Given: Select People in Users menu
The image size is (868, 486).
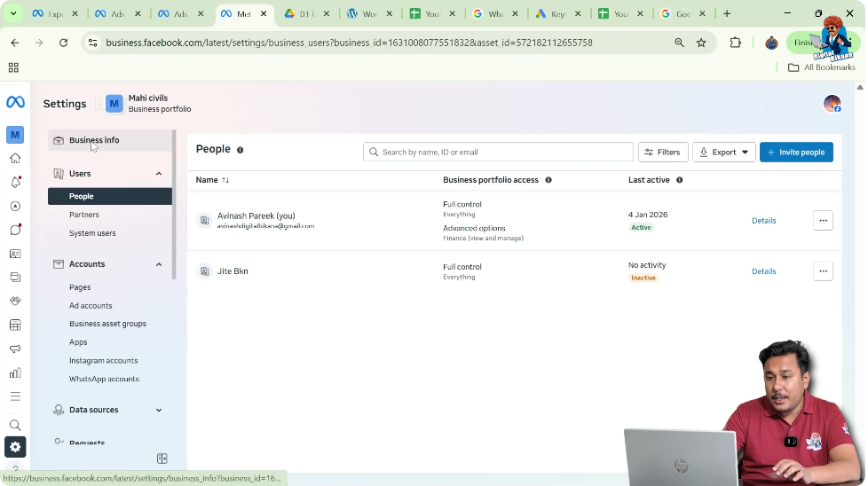Looking at the screenshot, I should (109, 196).
